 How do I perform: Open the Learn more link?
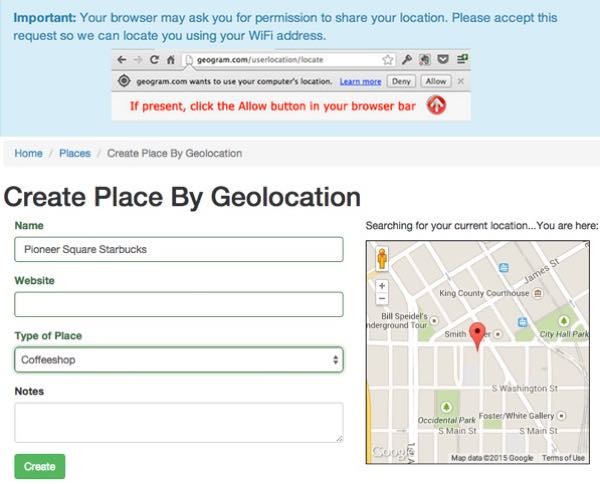coord(360,81)
